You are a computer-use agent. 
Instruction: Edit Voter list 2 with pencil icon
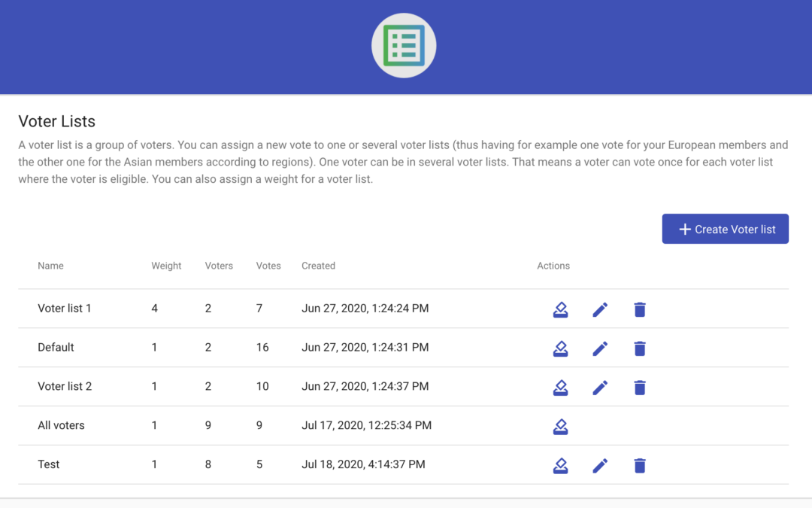[600, 388]
